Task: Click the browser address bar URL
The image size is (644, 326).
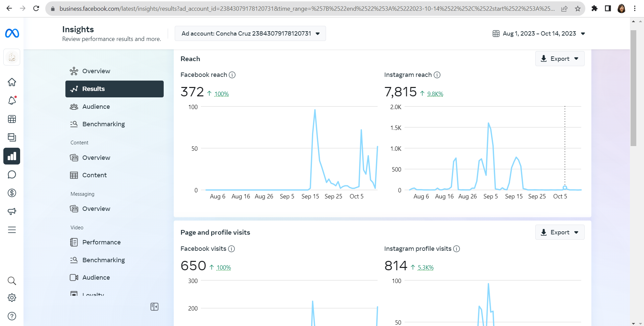Action: point(307,8)
